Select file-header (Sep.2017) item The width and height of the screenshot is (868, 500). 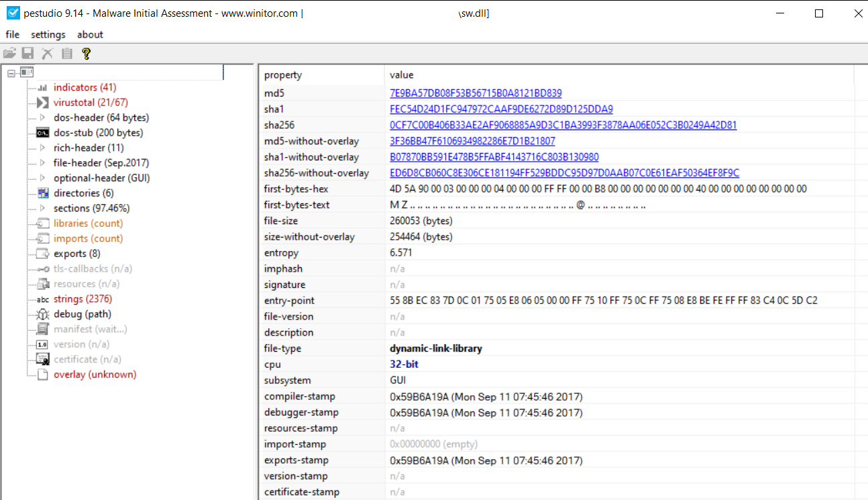coord(101,163)
